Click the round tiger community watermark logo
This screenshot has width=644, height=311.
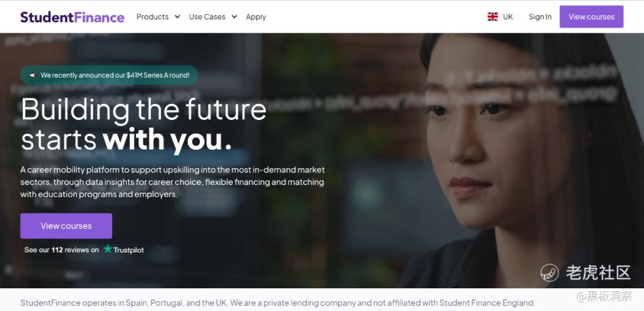click(x=550, y=273)
